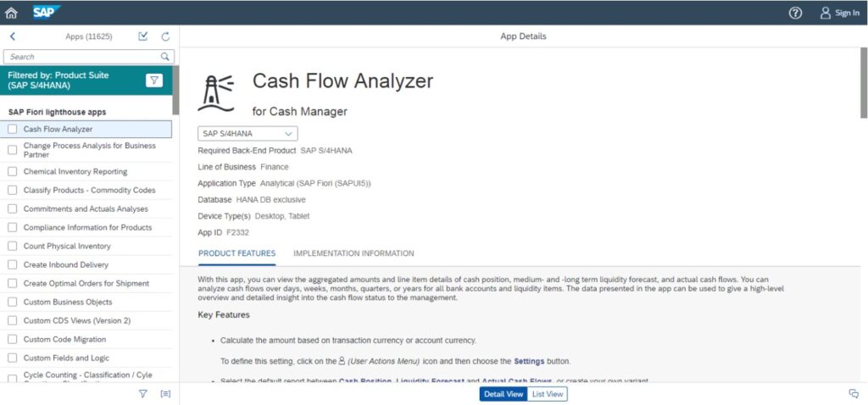Screen dimensions: 868x405
Task: Click the list grouping icon in footer
Action: pyautogui.click(x=165, y=394)
